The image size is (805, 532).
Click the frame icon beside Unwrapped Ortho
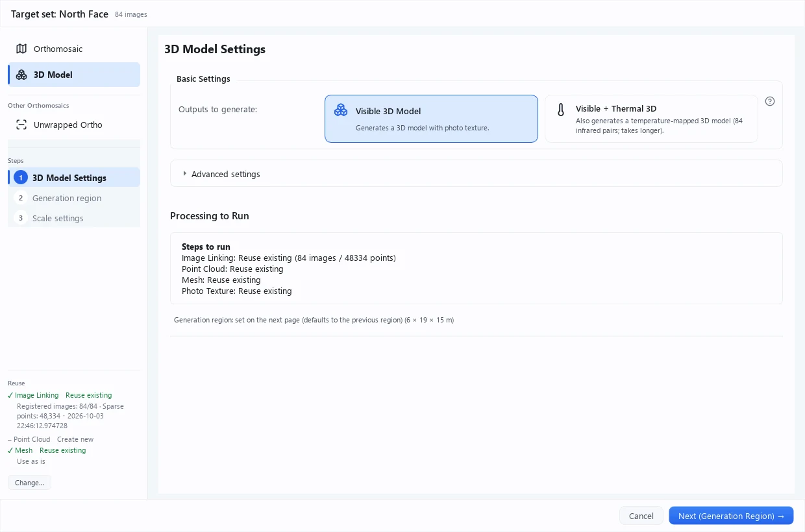[x=21, y=125]
